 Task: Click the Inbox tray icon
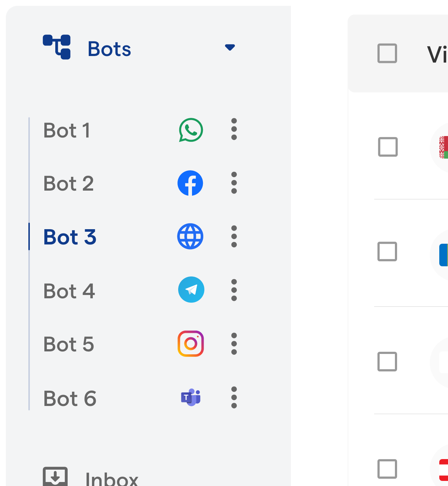click(55, 476)
